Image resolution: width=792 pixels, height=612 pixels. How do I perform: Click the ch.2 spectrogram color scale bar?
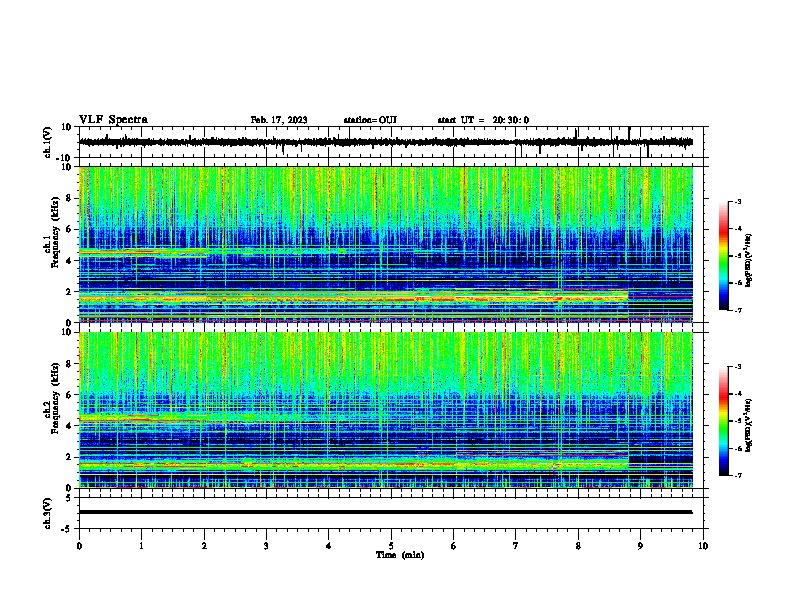pyautogui.click(x=724, y=421)
